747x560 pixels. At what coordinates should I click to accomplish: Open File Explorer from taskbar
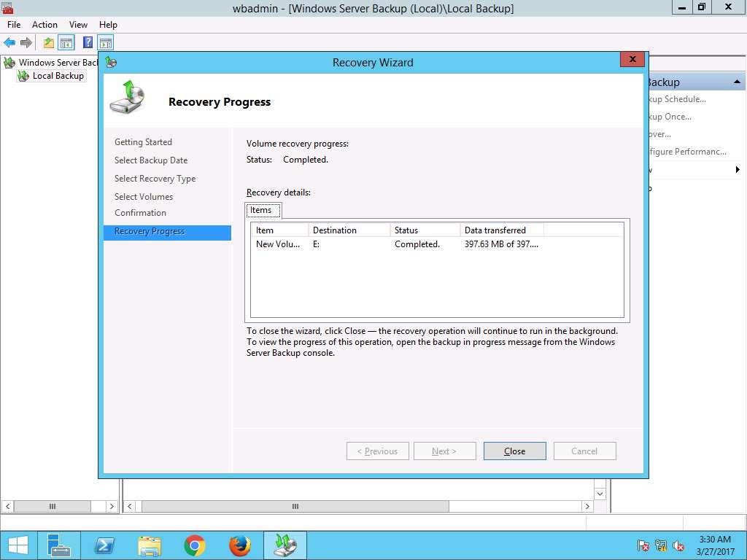click(x=149, y=545)
